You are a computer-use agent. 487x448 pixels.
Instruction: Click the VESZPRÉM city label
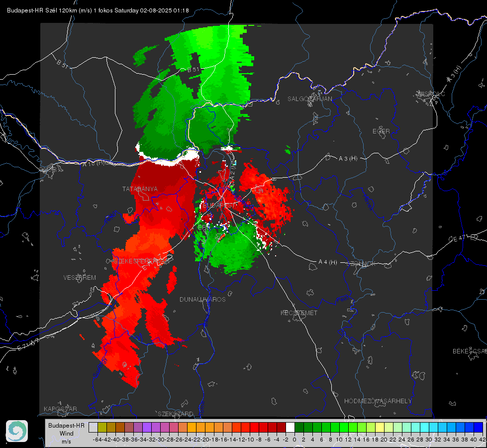(80, 278)
